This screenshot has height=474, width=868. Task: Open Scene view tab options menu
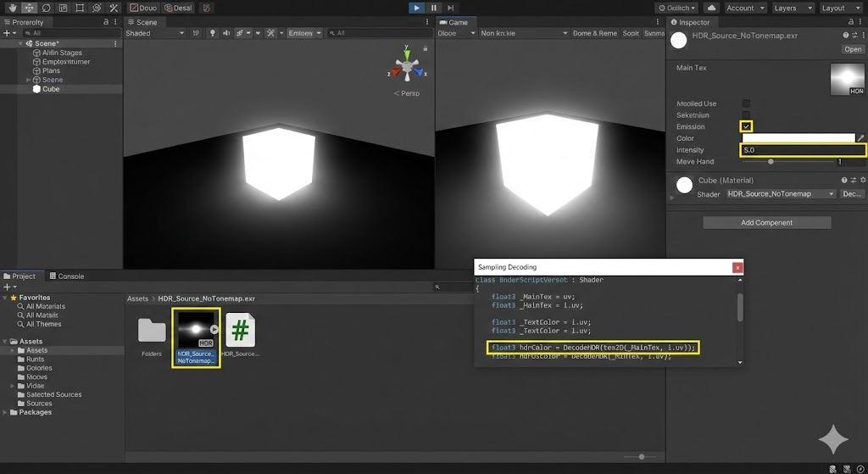click(427, 22)
